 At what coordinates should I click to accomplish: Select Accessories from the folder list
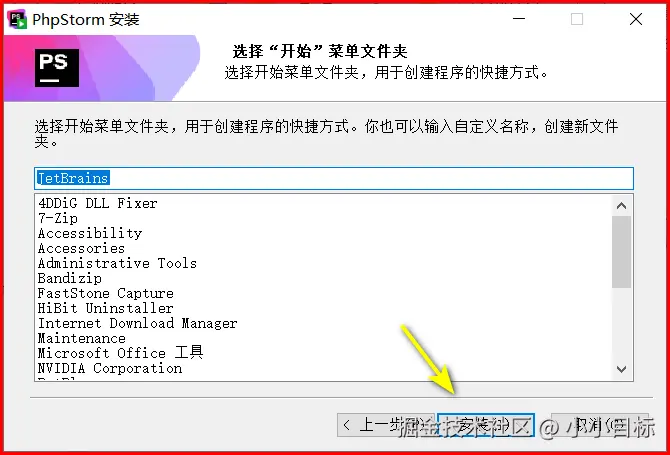click(81, 248)
